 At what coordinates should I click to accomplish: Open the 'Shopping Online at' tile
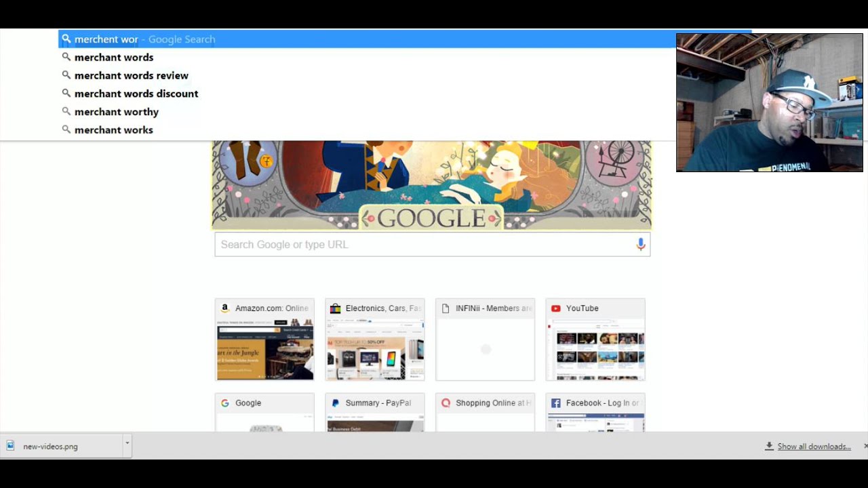[485, 412]
